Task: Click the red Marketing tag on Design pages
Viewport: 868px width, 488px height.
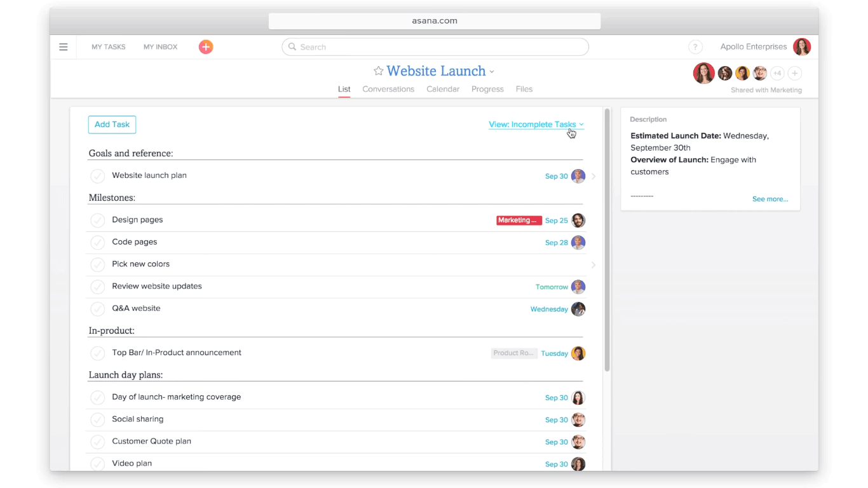Action: tap(519, 220)
